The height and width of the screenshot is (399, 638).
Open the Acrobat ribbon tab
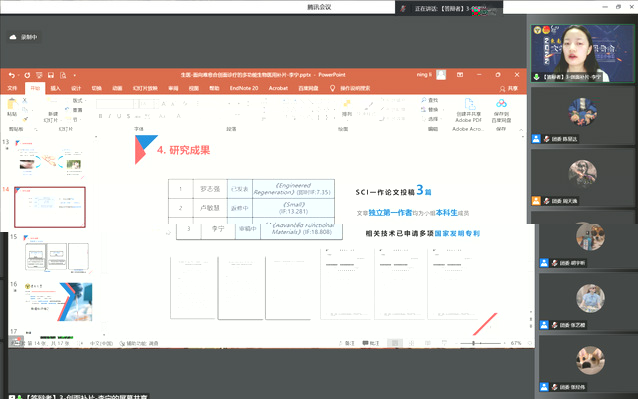click(x=278, y=88)
